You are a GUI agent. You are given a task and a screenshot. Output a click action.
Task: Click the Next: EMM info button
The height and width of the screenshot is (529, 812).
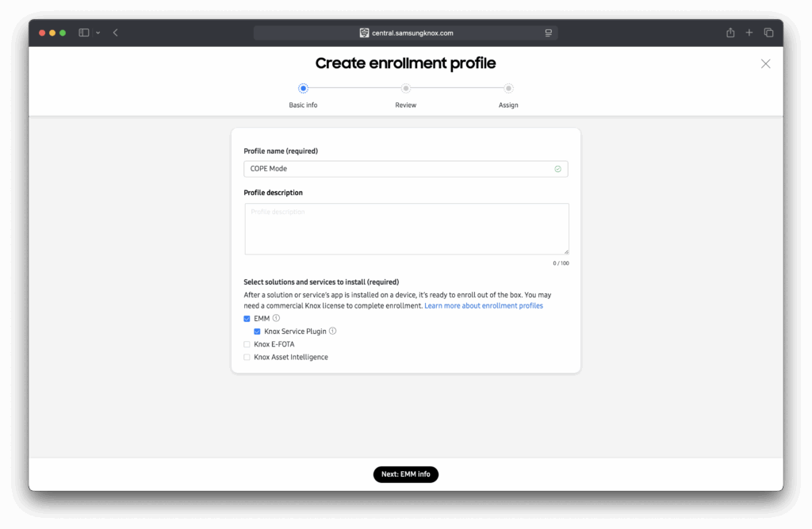(405, 474)
